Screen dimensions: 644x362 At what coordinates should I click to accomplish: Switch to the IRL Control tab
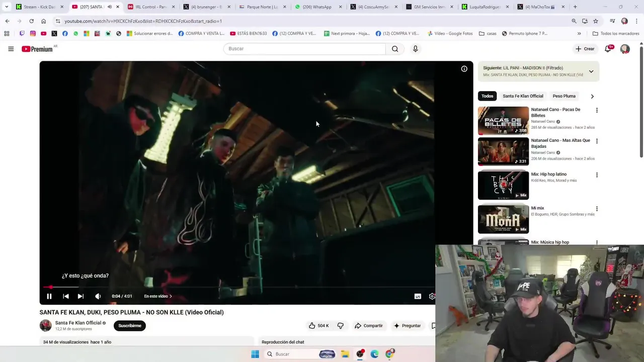click(x=150, y=7)
